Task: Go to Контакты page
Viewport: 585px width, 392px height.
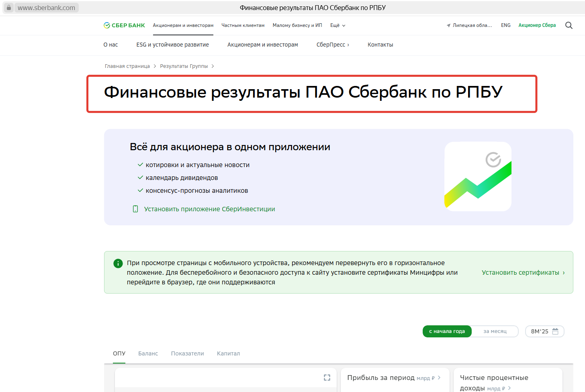Action: pyautogui.click(x=380, y=45)
